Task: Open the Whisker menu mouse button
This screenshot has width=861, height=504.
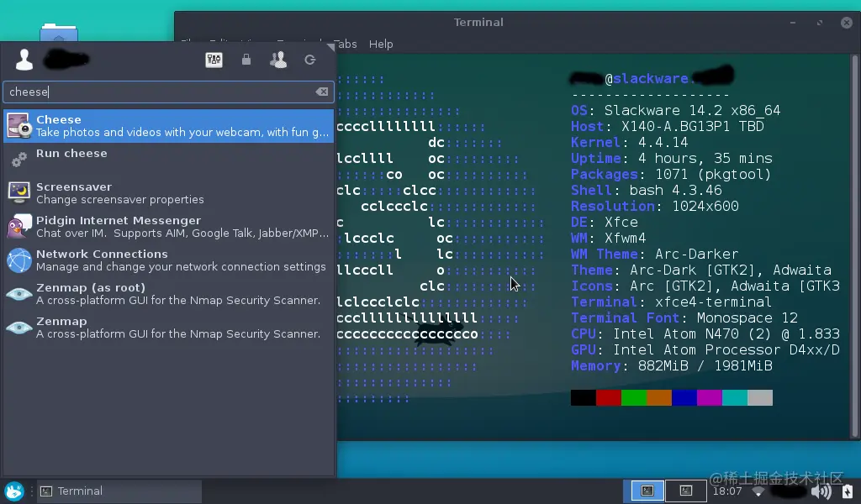Action: click(13, 491)
